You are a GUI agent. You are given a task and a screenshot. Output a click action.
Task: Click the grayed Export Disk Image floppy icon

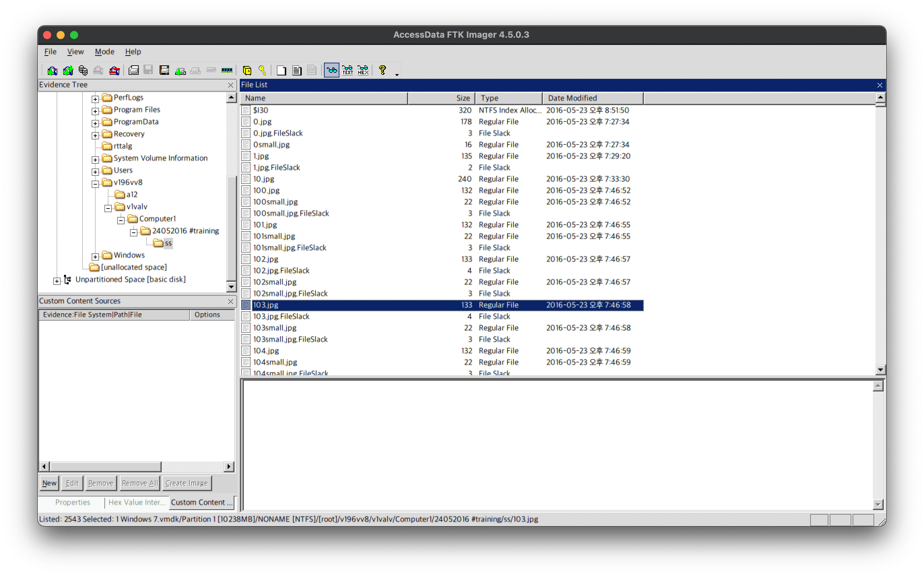click(x=148, y=70)
